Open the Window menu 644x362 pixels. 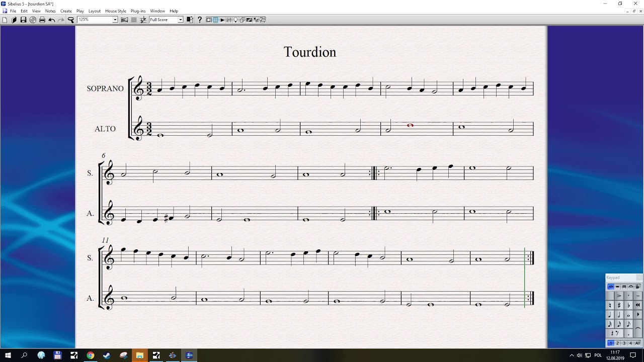(157, 11)
